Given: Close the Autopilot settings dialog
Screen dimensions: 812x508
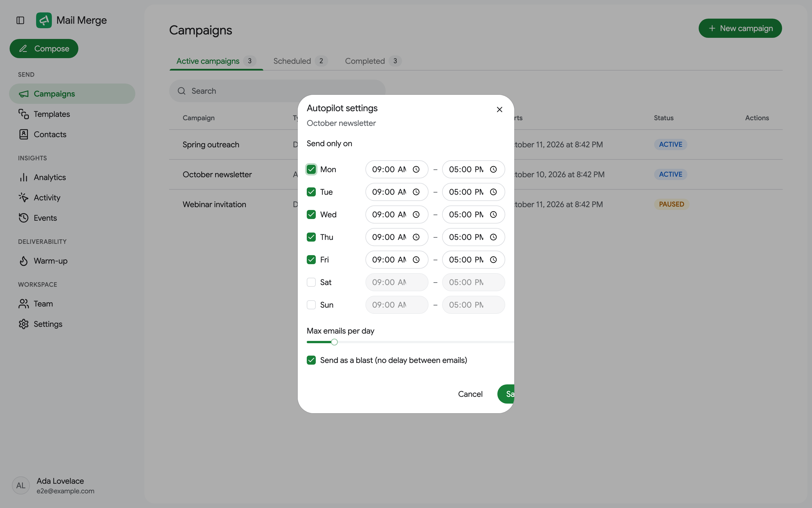Looking at the screenshot, I should pos(499,110).
